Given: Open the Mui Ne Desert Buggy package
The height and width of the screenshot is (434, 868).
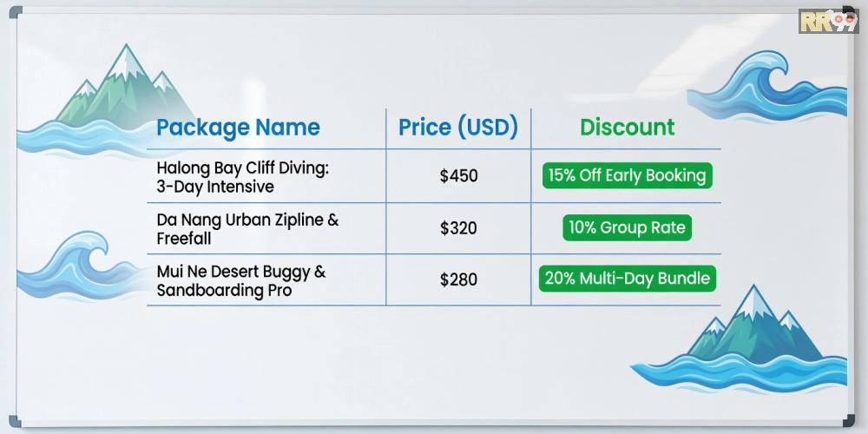Looking at the screenshot, I should tap(241, 280).
